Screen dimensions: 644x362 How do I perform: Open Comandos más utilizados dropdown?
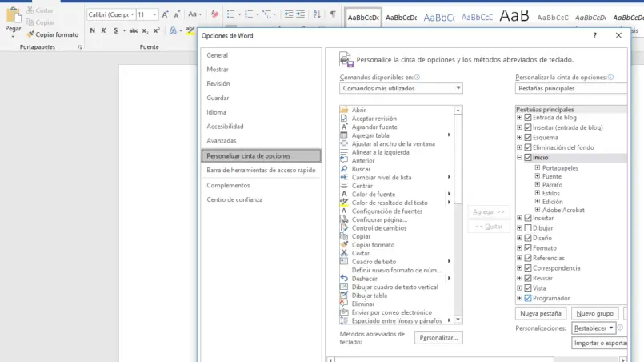click(402, 88)
